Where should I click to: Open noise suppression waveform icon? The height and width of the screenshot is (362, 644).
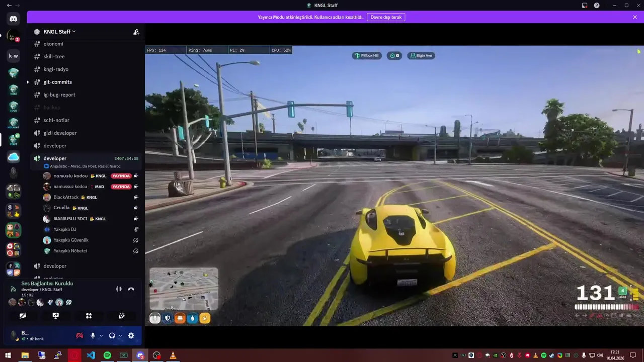click(x=119, y=289)
